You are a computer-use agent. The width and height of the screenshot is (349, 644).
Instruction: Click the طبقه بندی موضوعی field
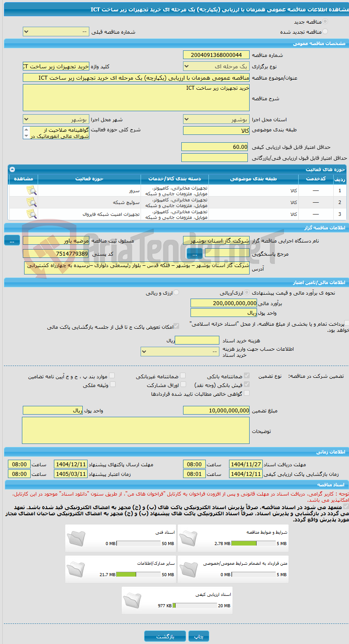tap(216, 130)
